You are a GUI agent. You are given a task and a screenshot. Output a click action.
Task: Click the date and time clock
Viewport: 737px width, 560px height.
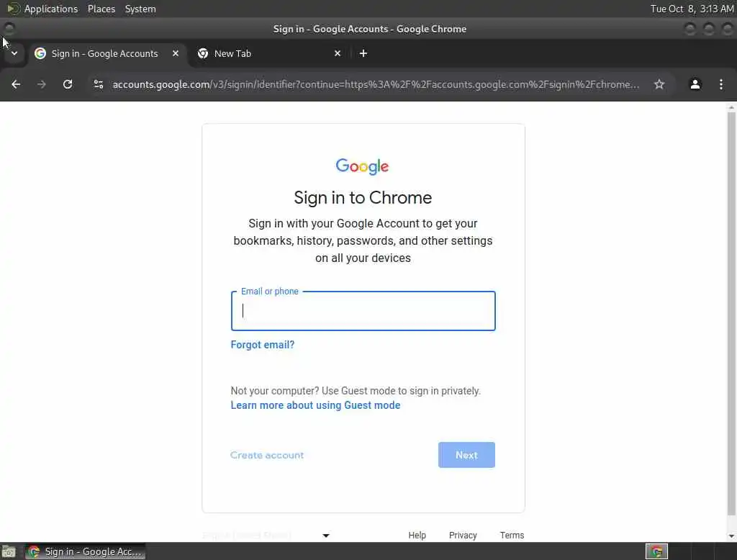692,9
